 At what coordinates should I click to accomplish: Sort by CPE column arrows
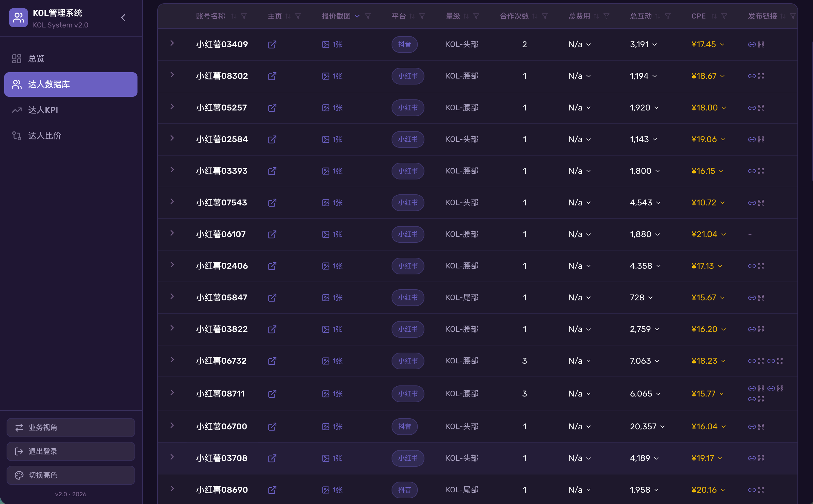click(713, 16)
